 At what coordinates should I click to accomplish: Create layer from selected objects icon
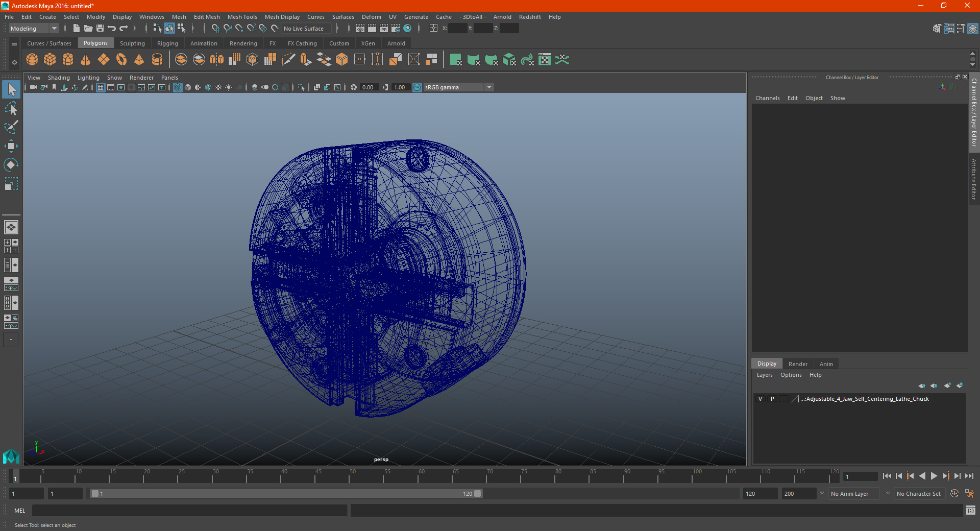[x=960, y=385]
